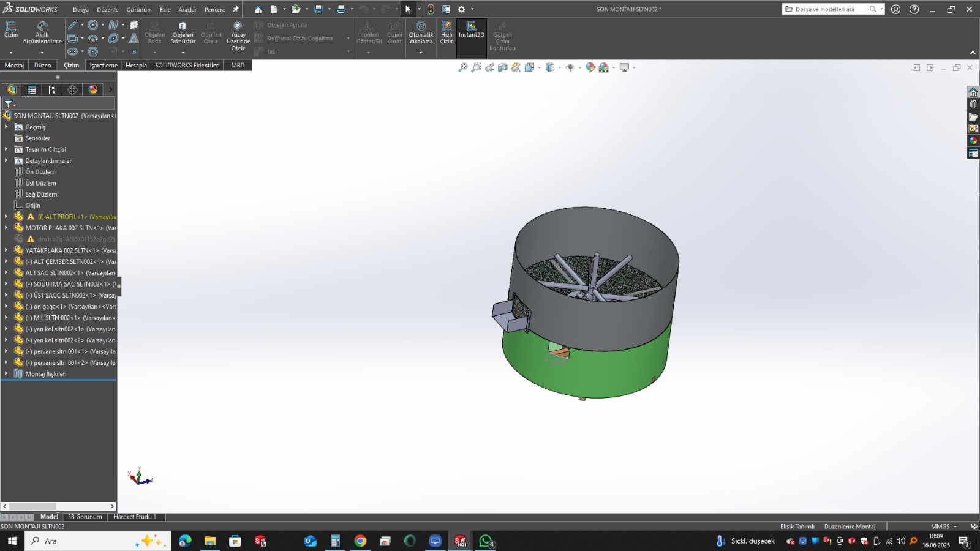The image size is (980, 551).
Task: Click the Yüzey Üzerinde Ötele tool
Action: [238, 36]
